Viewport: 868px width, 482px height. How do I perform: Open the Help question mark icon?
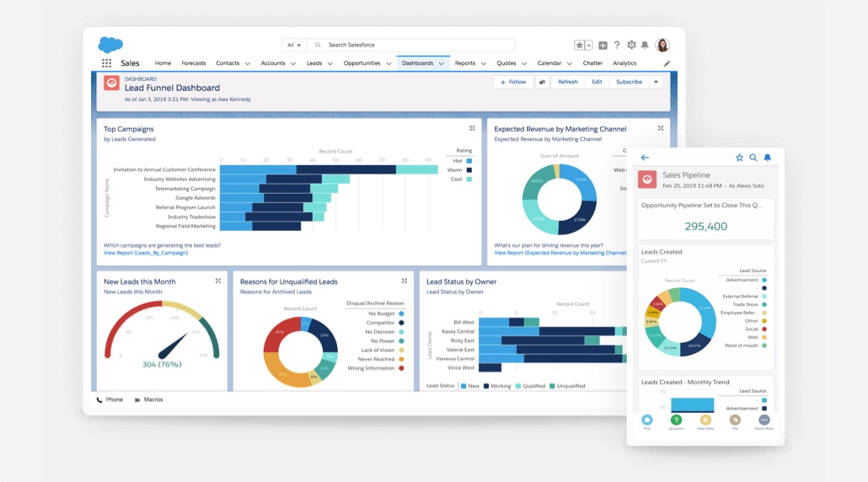click(617, 45)
